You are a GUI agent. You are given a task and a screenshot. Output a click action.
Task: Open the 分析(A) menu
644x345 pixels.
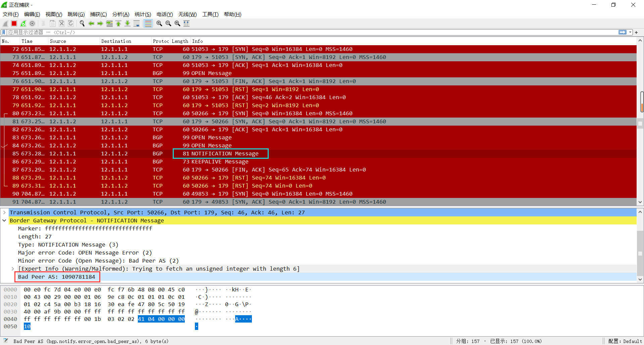point(121,14)
